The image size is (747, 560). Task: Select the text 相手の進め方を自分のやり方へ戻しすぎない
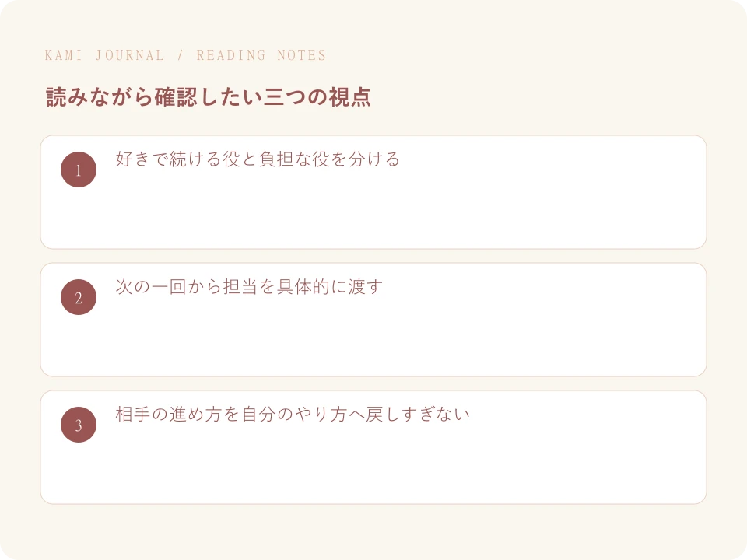[293, 415]
